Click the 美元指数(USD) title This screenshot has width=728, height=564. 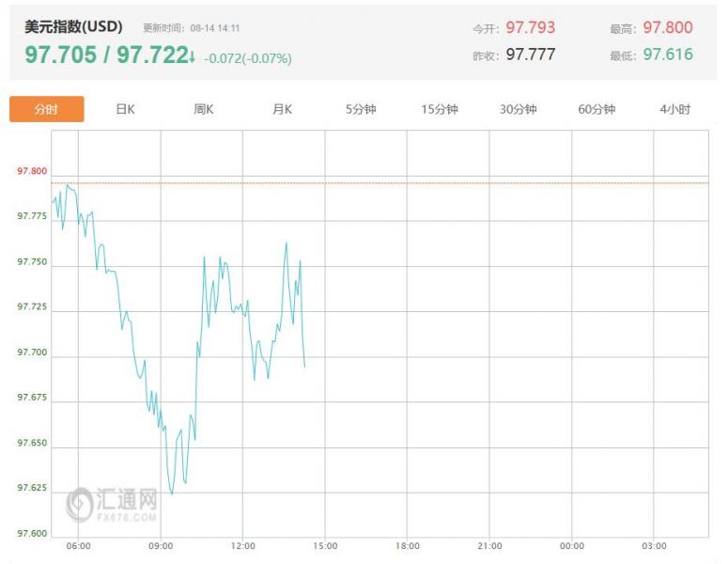click(x=73, y=26)
